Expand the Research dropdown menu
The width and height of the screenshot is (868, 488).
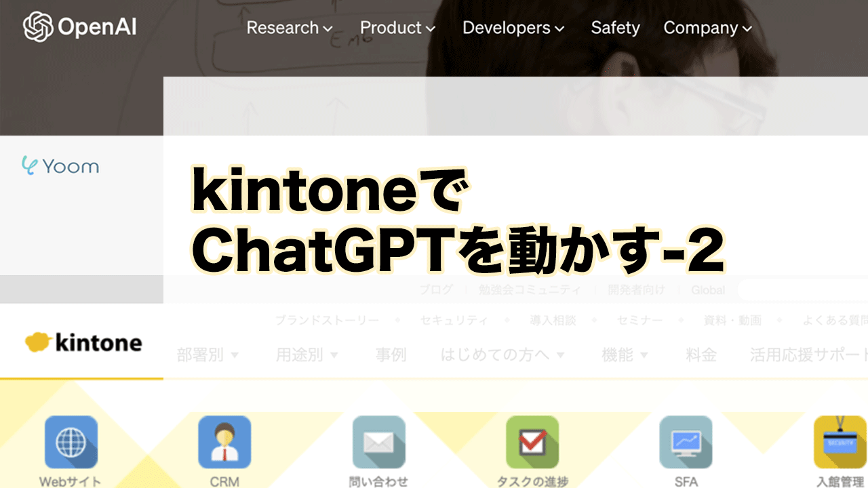289,28
